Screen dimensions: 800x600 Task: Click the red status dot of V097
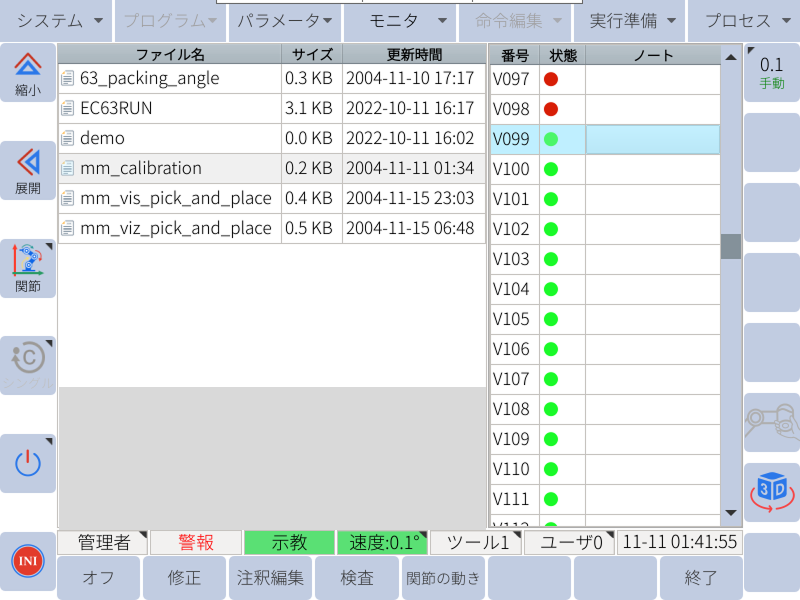point(551,79)
